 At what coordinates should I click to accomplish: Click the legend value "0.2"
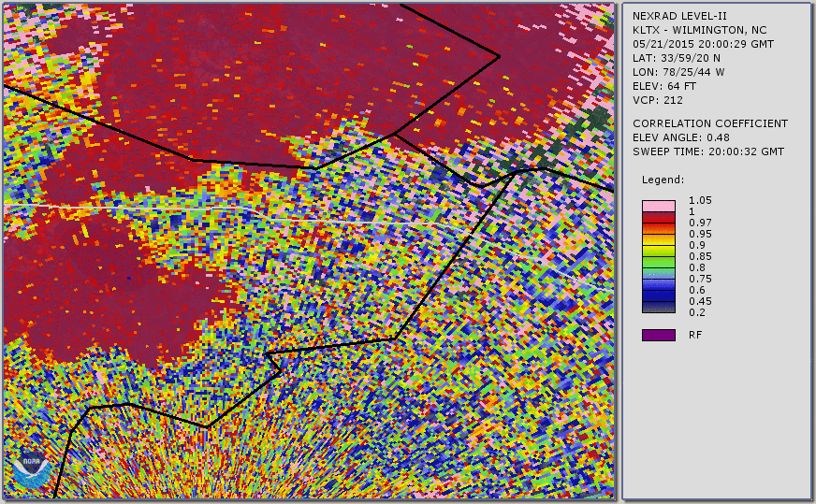click(697, 312)
